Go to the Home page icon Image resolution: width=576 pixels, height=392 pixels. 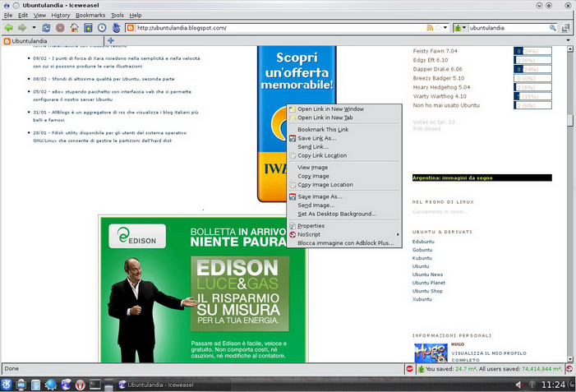pos(74,28)
